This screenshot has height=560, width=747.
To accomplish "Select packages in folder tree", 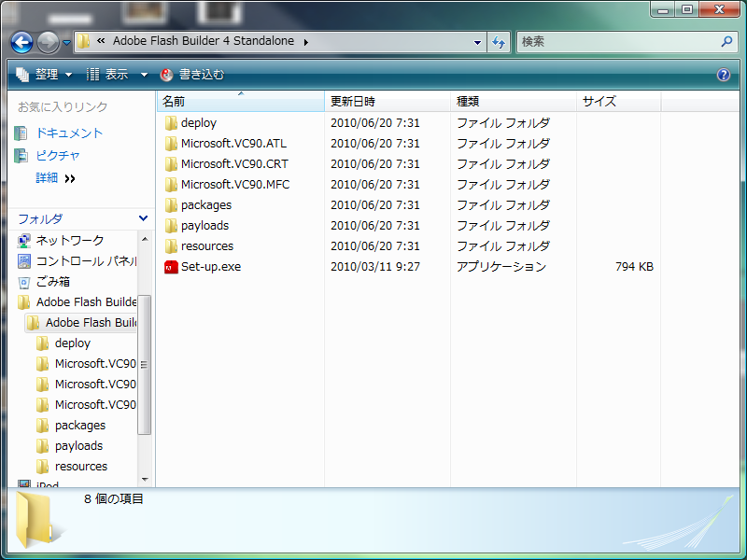I will (80, 426).
